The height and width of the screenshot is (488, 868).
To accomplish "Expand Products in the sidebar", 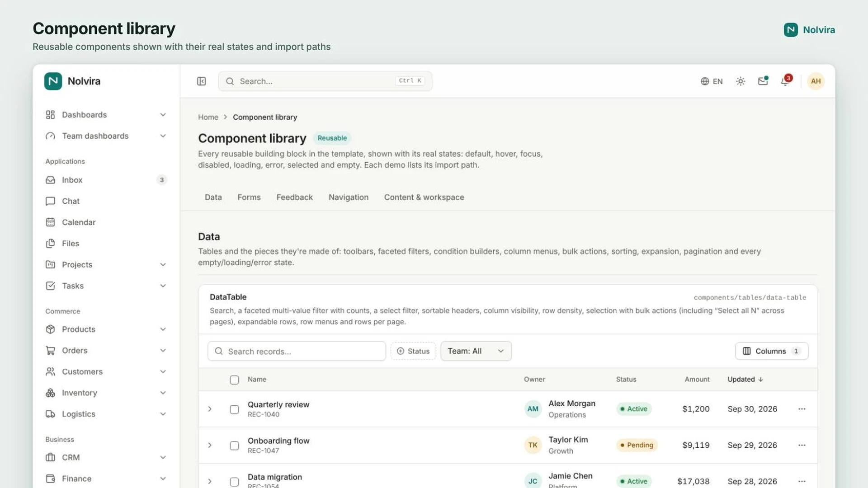I will pos(106,329).
